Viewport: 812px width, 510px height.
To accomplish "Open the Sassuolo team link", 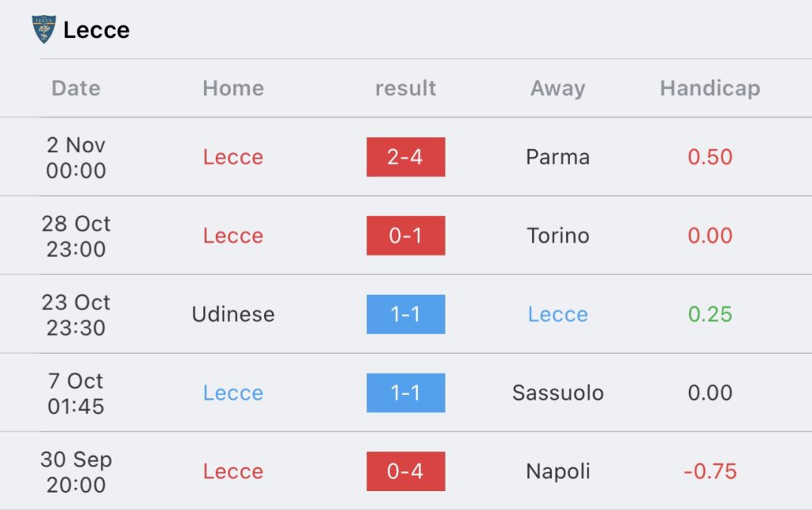I will pyautogui.click(x=557, y=393).
